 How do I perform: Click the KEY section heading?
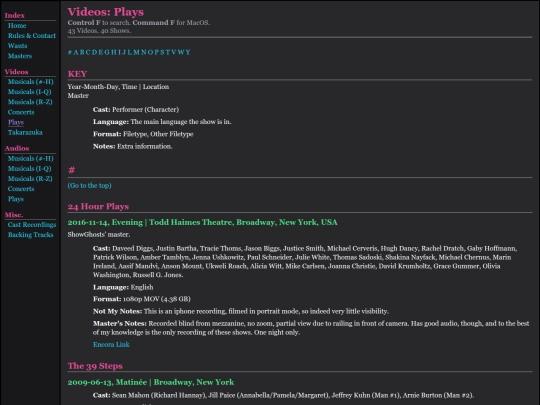click(77, 74)
